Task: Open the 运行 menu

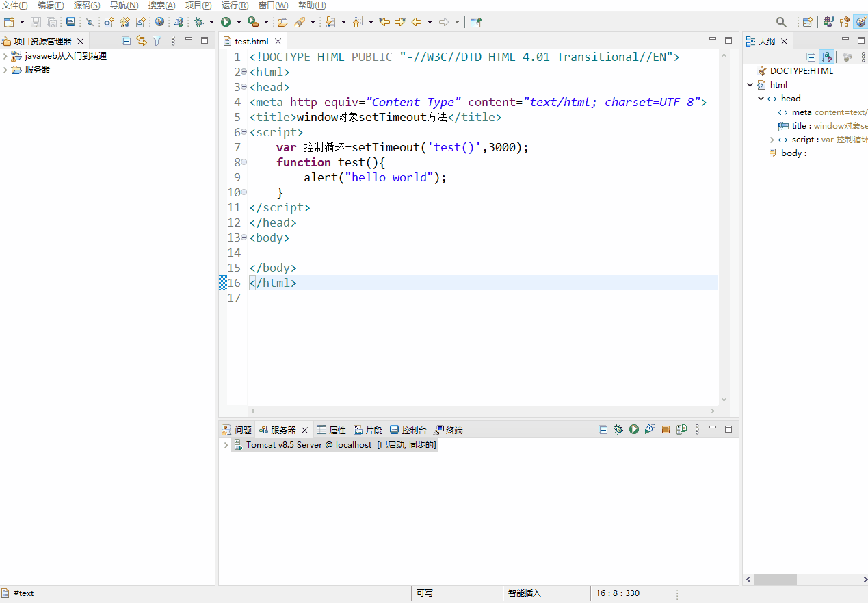Action: click(235, 5)
